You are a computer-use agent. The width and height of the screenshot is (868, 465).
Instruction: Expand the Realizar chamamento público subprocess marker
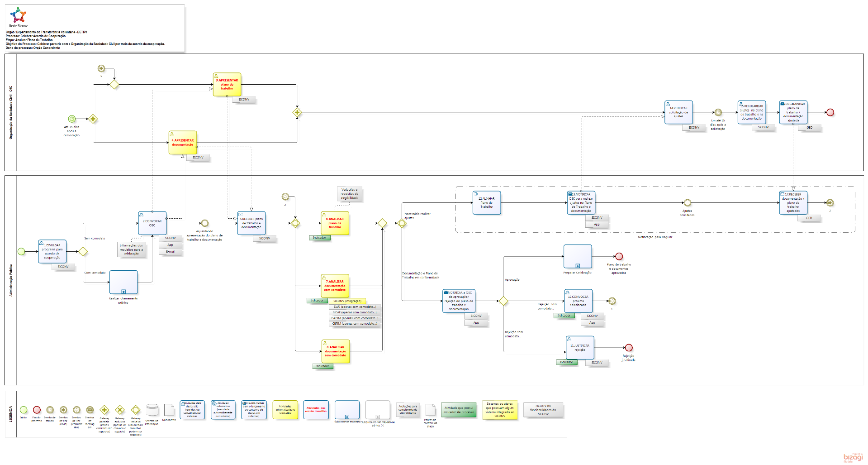click(x=123, y=292)
